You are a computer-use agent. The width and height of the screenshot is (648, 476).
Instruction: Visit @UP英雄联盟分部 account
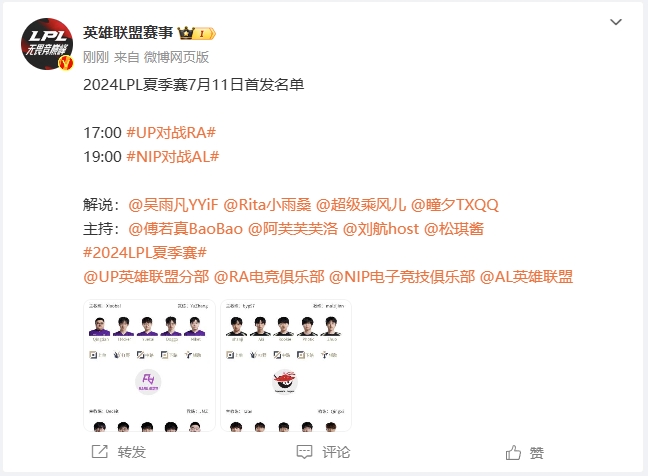coord(146,276)
